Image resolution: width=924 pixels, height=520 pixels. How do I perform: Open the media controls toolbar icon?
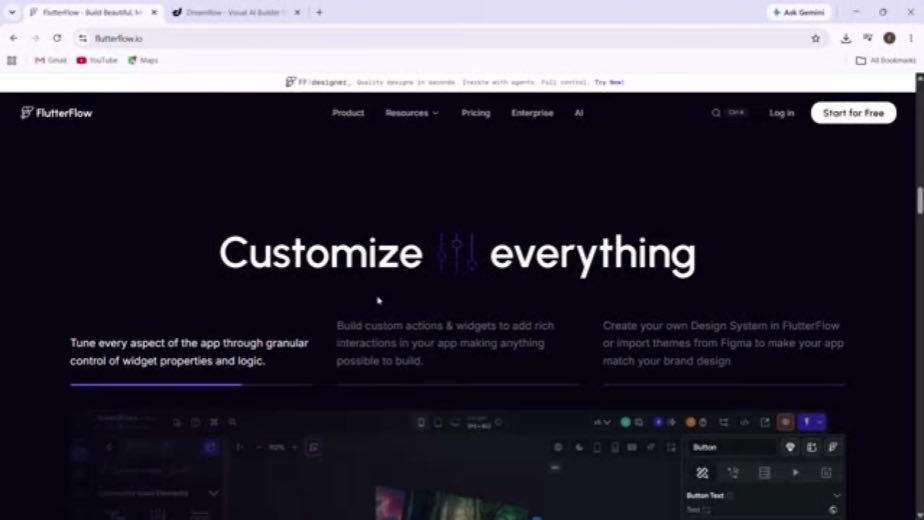[867, 38]
